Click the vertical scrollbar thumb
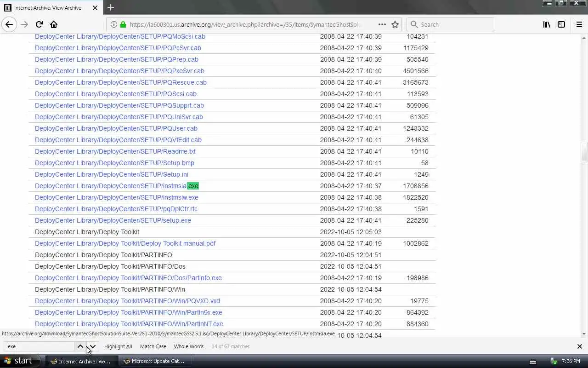This screenshot has width=588, height=368. pyautogui.click(x=584, y=153)
